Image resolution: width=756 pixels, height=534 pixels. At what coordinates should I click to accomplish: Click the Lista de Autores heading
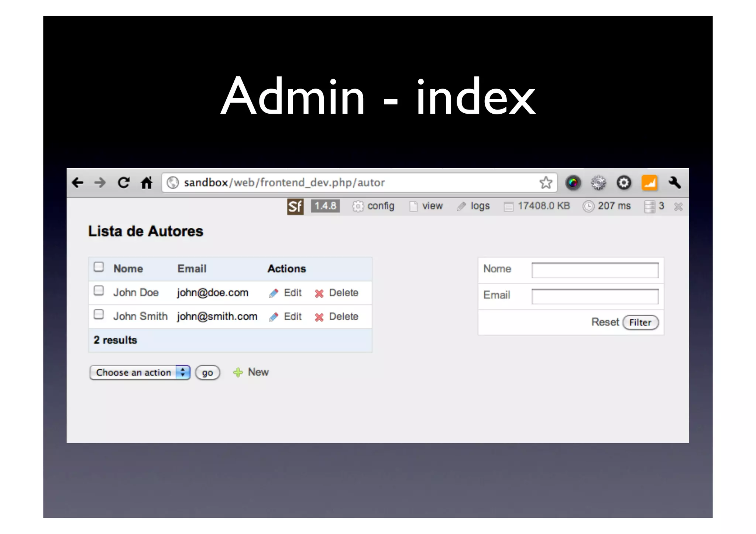(x=145, y=231)
